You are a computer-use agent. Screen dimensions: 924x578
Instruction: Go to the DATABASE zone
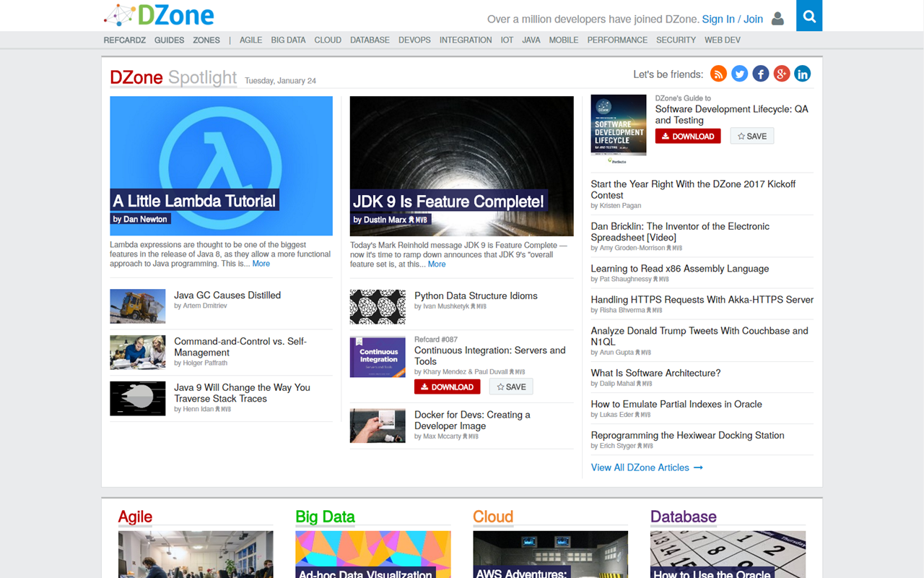[370, 40]
